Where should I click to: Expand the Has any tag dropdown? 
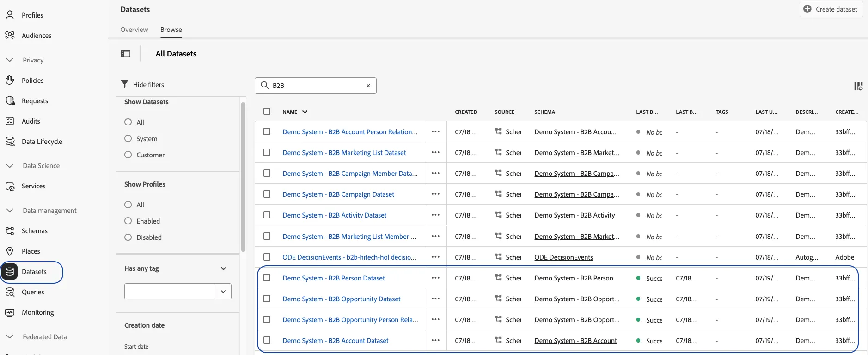(x=223, y=268)
